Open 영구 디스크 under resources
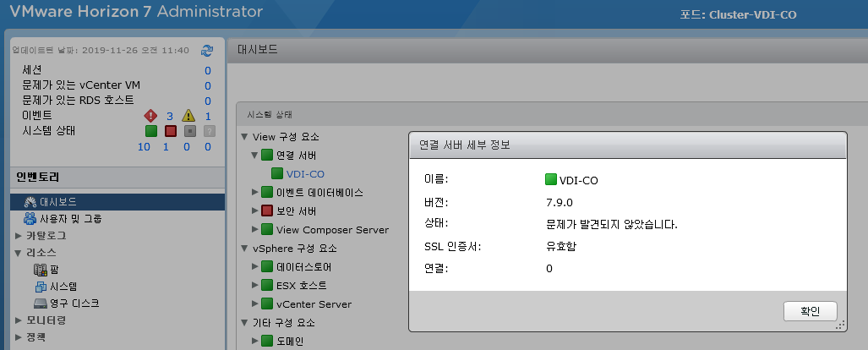This screenshot has height=350, width=868. point(74,304)
